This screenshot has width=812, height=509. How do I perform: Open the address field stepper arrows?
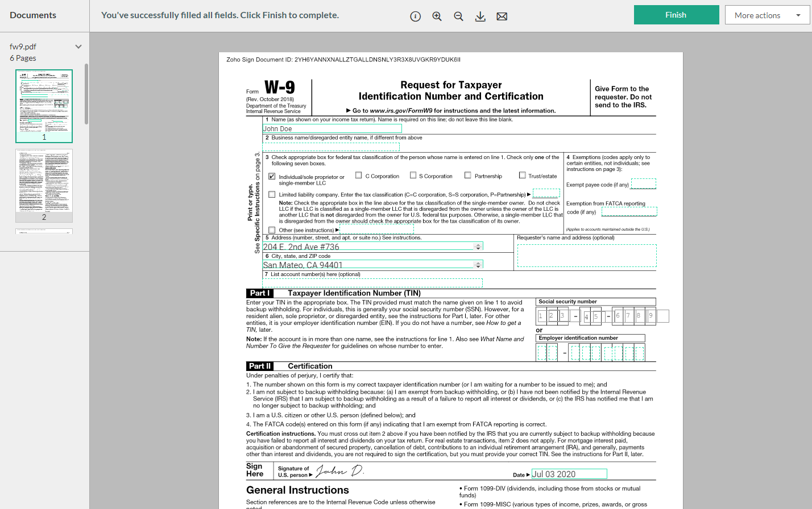(478, 247)
